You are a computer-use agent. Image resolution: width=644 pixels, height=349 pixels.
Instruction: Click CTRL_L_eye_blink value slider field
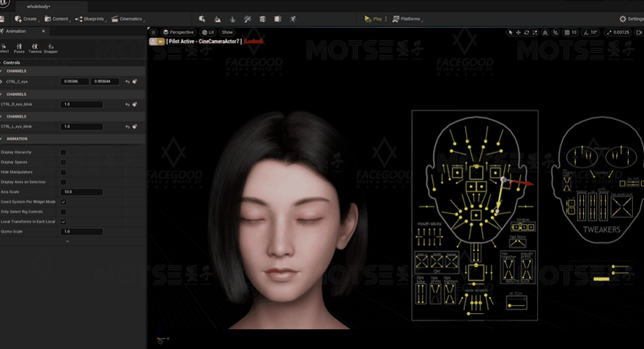tap(82, 127)
